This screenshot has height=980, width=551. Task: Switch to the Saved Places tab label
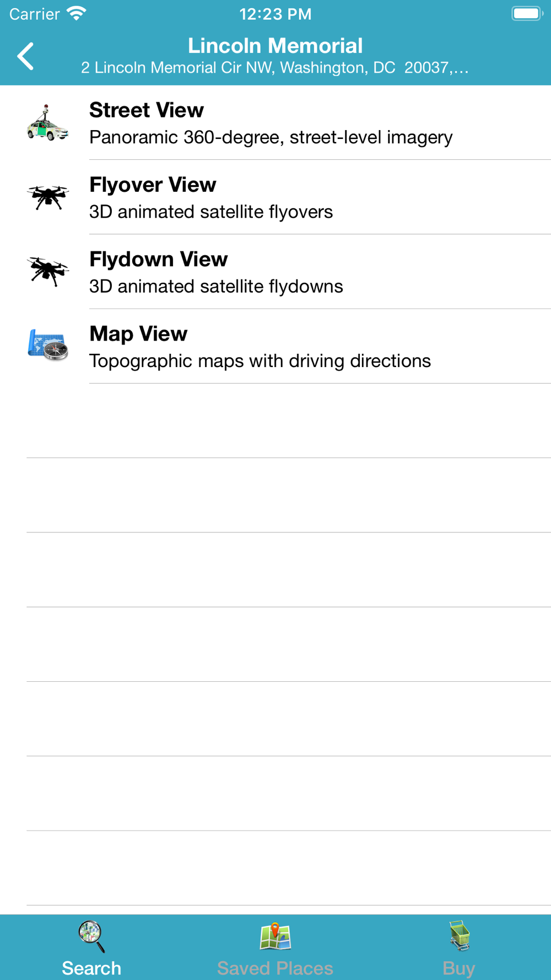pos(275,968)
